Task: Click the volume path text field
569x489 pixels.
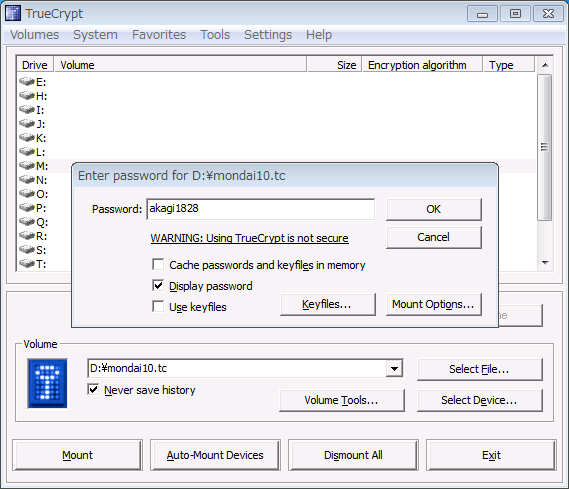Action: [237, 369]
